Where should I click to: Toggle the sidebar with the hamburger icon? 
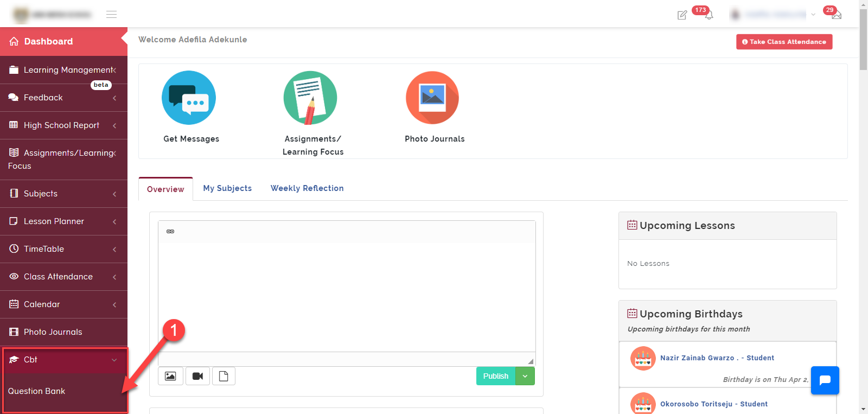tap(111, 15)
